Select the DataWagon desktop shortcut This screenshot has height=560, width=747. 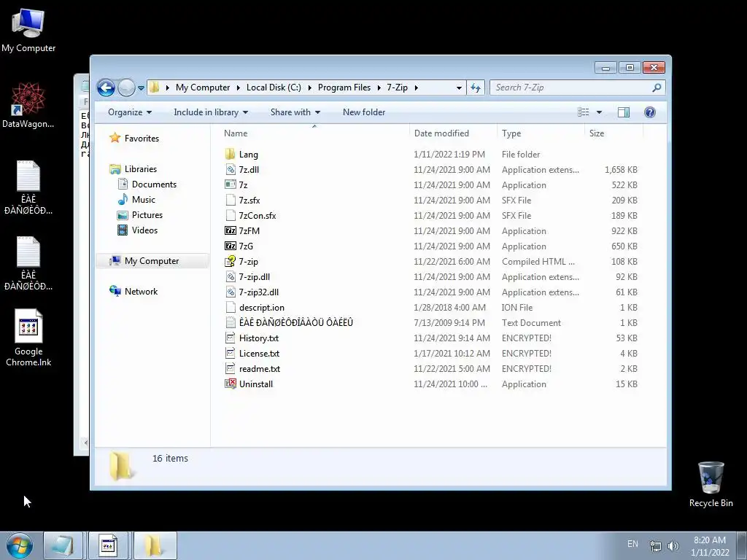click(28, 105)
